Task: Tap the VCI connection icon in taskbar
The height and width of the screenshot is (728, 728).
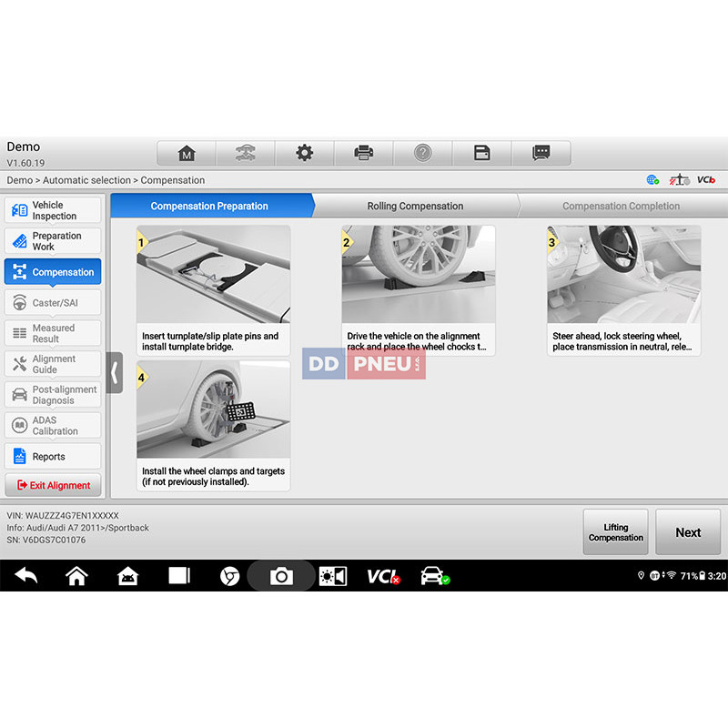Action: click(383, 576)
